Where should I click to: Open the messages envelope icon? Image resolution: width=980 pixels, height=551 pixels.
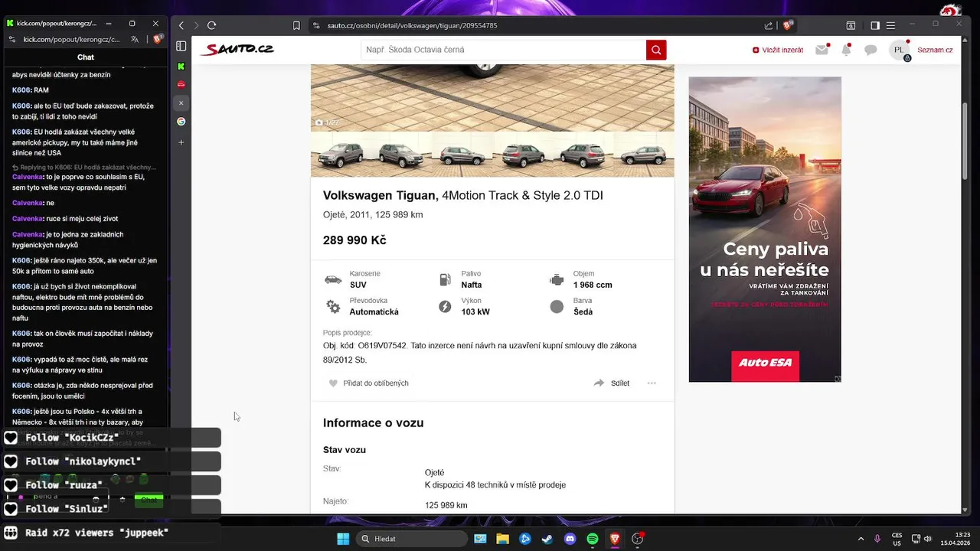pos(822,50)
